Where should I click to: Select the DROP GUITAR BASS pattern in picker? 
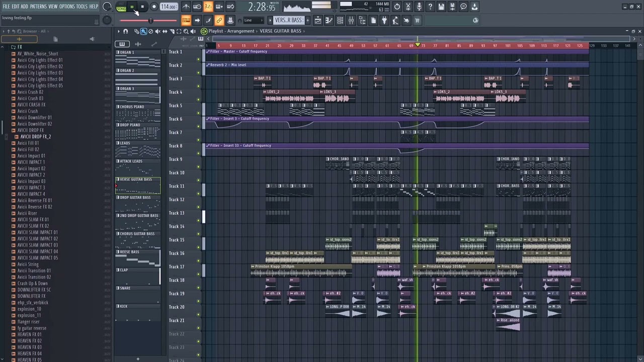138,204
